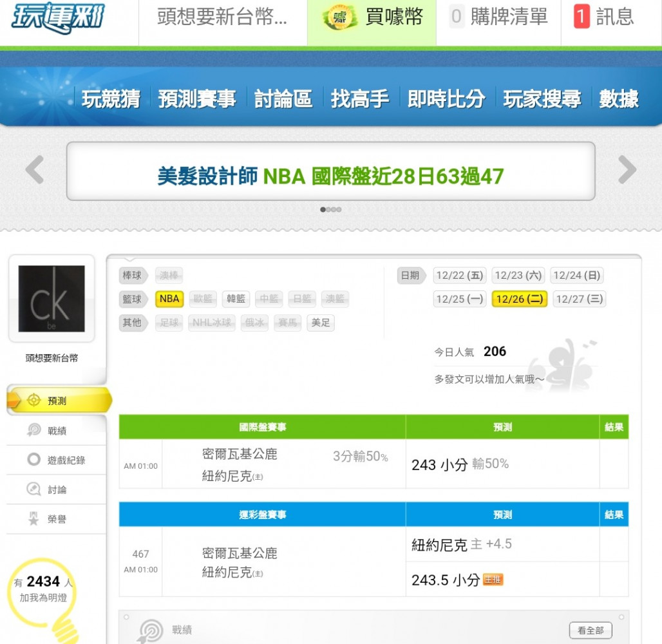662x644 pixels.
Task: Select the 中籃 league filter
Action: coord(269,299)
